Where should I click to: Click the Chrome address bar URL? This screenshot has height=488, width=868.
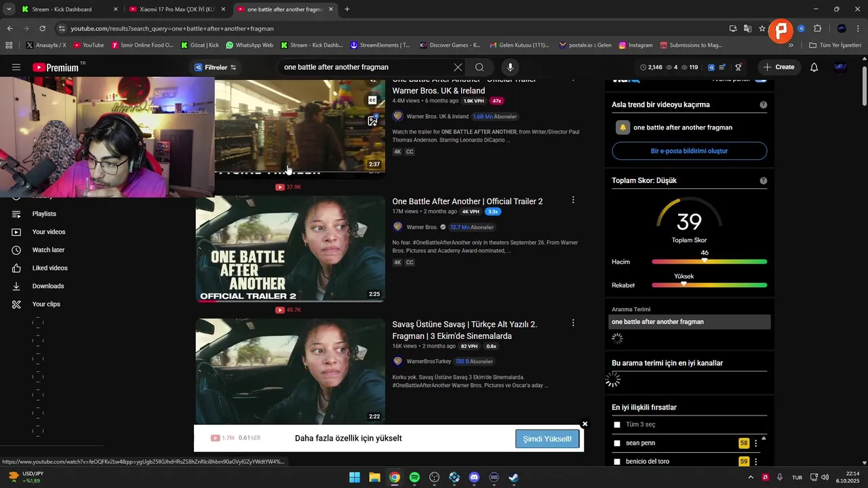[x=172, y=28]
